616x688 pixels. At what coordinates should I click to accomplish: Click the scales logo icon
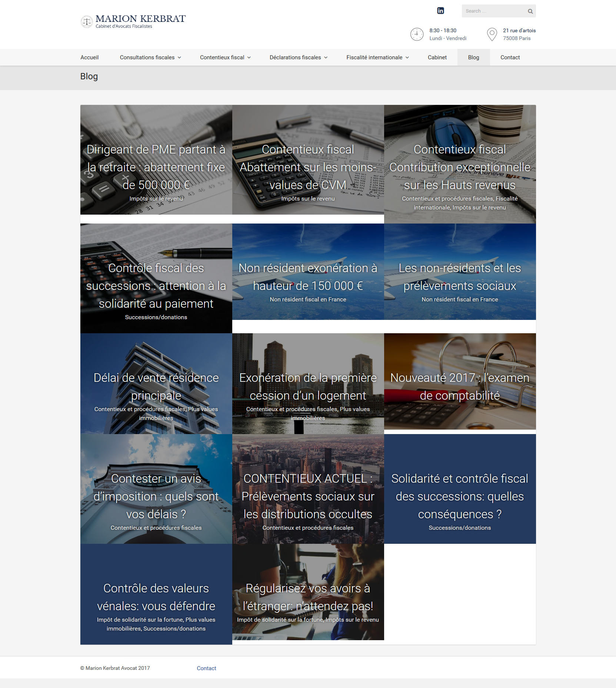(87, 21)
